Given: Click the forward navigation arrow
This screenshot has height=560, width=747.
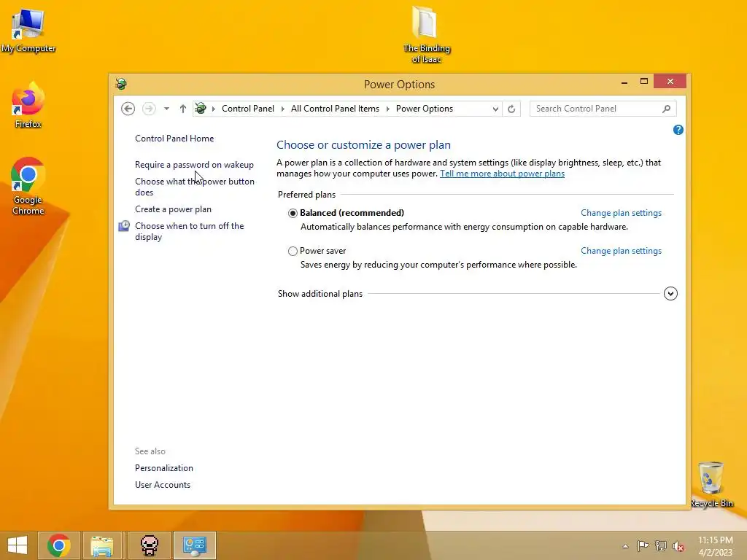Looking at the screenshot, I should pyautogui.click(x=149, y=109).
